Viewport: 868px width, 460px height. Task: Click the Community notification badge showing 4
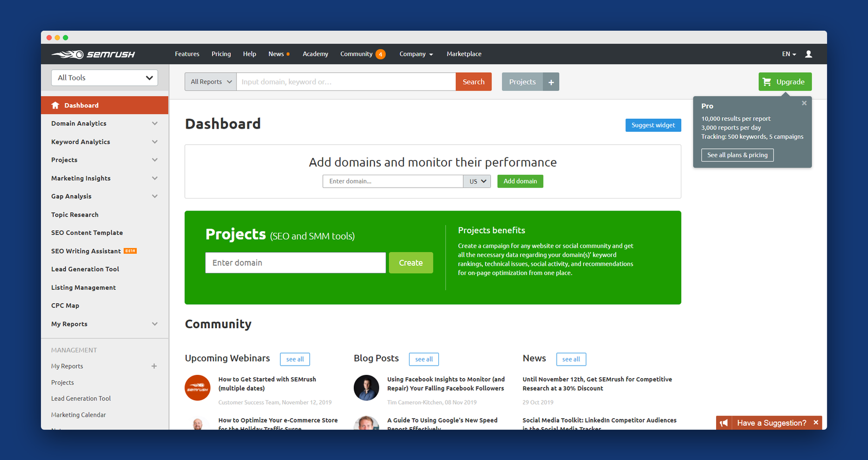click(x=381, y=54)
